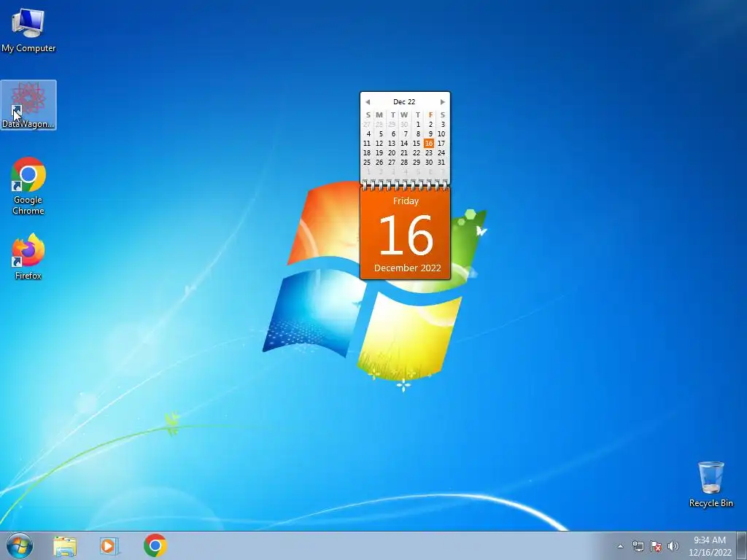Select the Firefox desktop shortcut
This screenshot has height=560, width=747.
(28, 256)
